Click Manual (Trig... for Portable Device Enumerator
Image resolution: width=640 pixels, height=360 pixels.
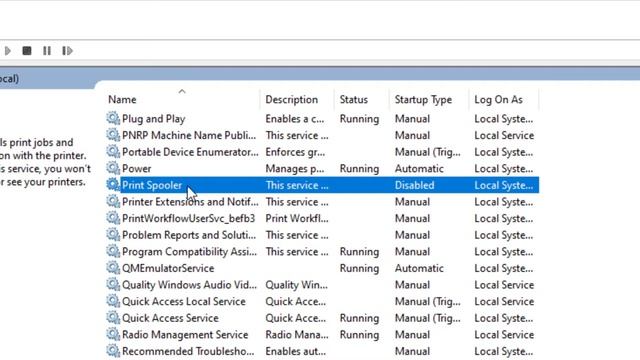click(x=427, y=152)
